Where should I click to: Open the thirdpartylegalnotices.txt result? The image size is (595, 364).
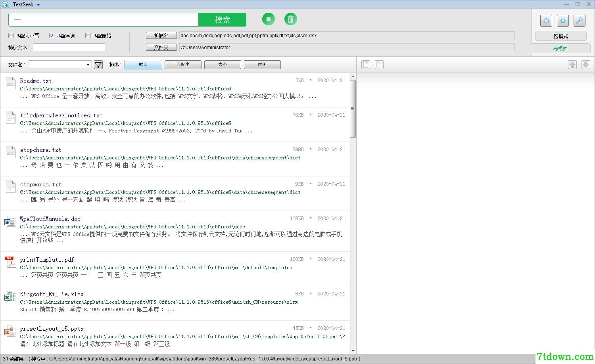pos(61,115)
